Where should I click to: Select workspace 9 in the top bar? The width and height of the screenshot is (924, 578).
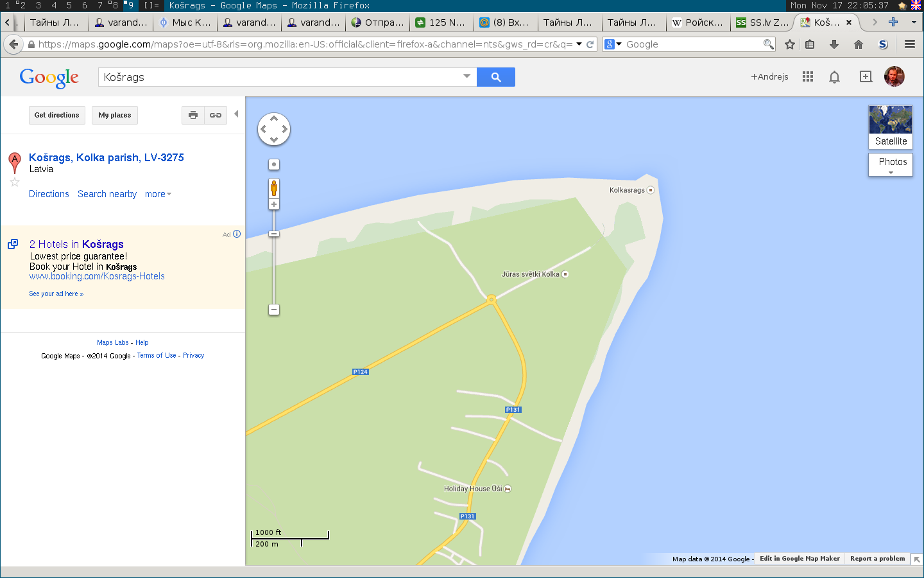pyautogui.click(x=130, y=5)
